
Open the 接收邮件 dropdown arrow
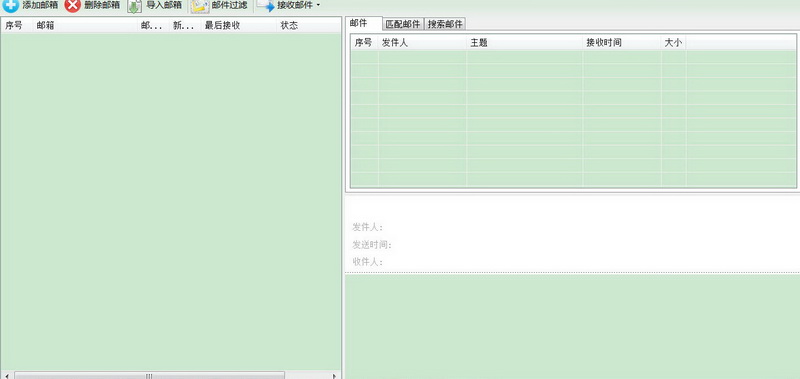pyautogui.click(x=318, y=6)
